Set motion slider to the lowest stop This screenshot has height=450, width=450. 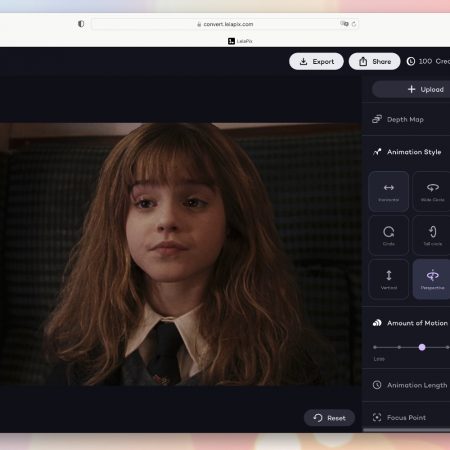(x=375, y=347)
